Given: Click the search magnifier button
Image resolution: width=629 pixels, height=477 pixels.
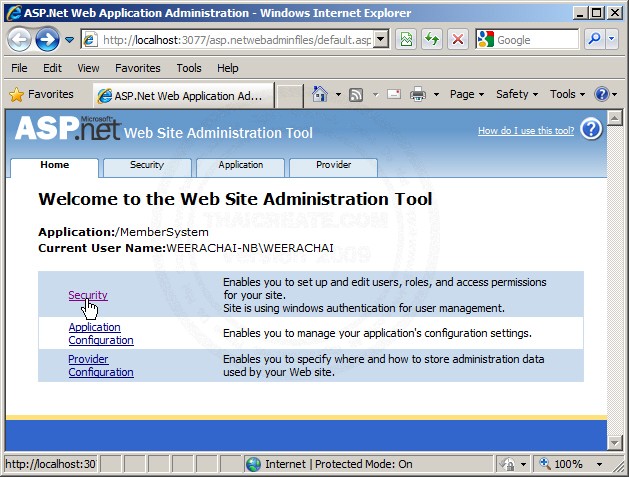Looking at the screenshot, I should 595,39.
